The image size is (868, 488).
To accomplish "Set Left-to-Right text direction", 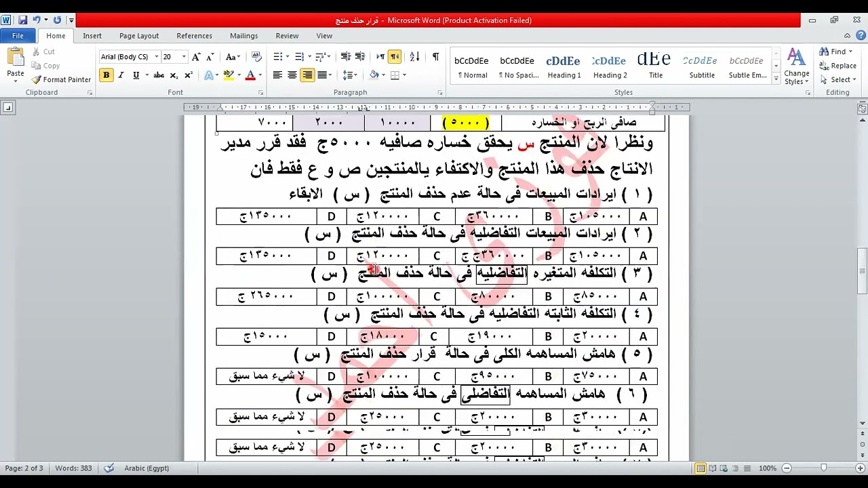I will (380, 57).
